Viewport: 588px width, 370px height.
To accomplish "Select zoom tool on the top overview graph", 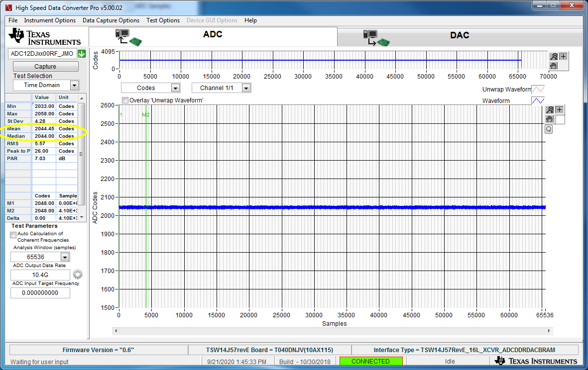I will click(x=554, y=57).
